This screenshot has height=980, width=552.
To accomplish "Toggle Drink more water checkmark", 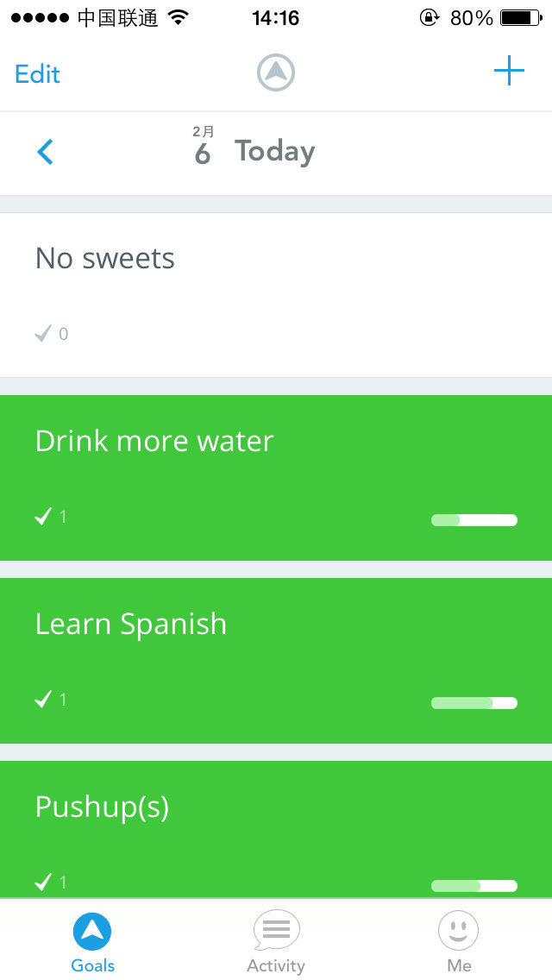I will pos(43,517).
